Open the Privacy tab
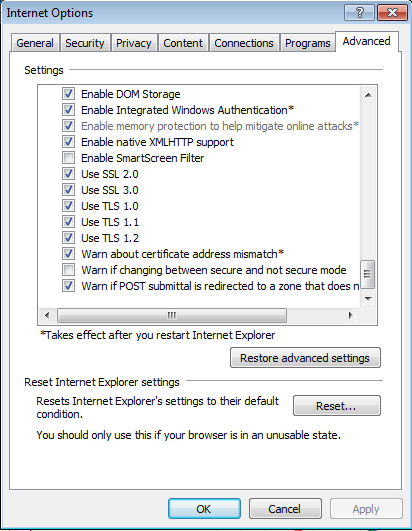The image size is (412, 531). [134, 43]
